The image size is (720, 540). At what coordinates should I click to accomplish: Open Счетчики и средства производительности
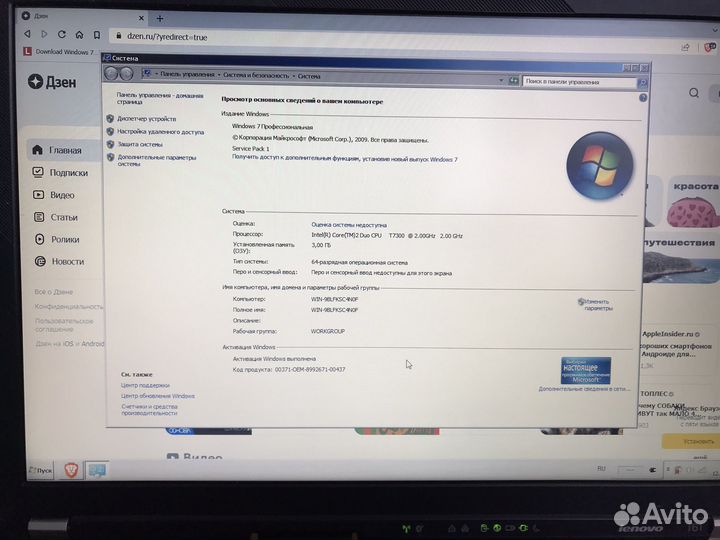coord(150,410)
